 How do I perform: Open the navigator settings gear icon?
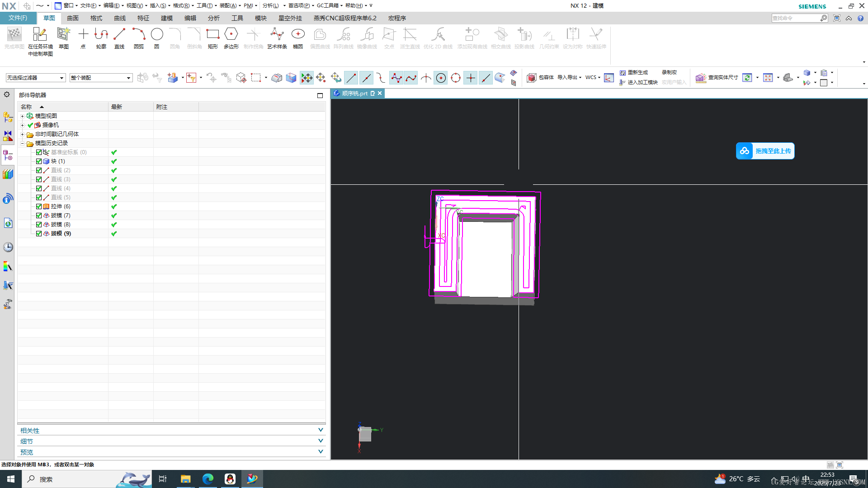pyautogui.click(x=7, y=94)
